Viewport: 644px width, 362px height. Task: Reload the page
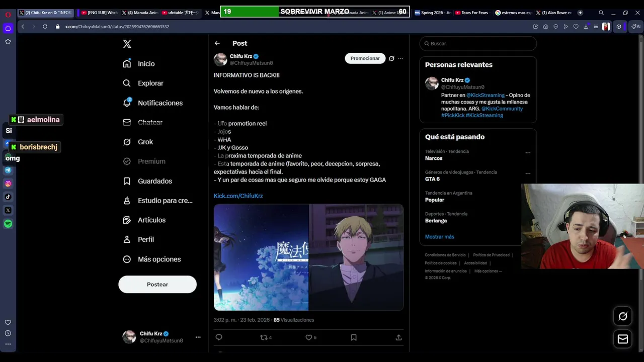coord(45,27)
